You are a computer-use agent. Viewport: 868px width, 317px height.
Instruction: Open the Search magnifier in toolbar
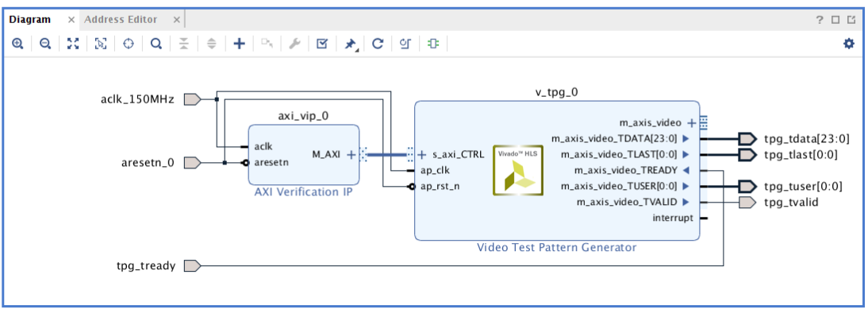pyautogui.click(x=156, y=44)
